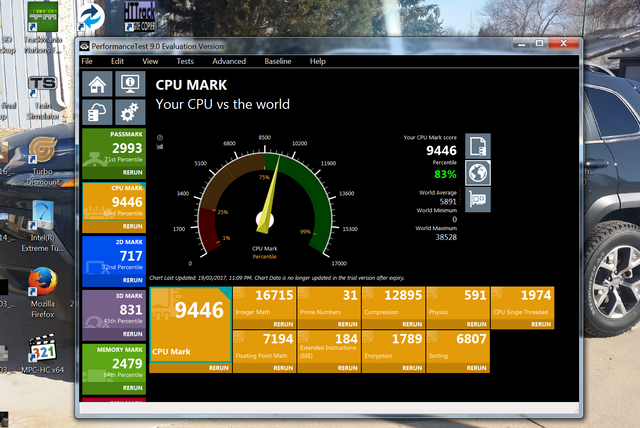Click the save results document icon

coord(478,146)
